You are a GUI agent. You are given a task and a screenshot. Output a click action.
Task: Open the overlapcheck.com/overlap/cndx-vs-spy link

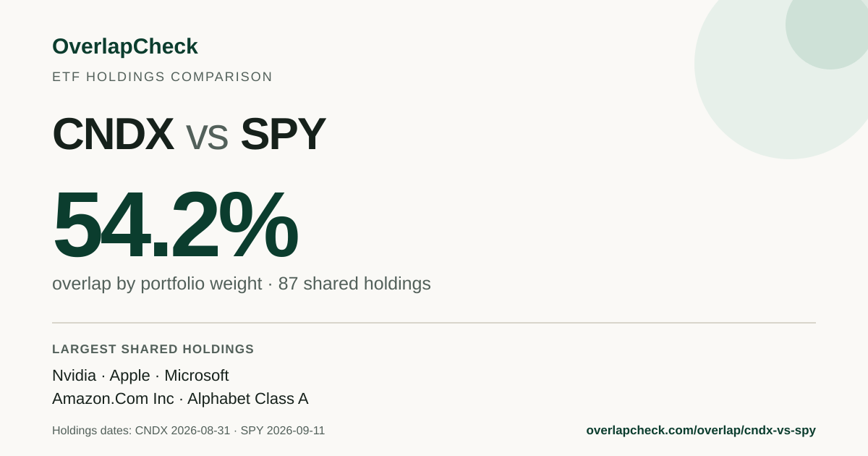pyautogui.click(x=701, y=430)
